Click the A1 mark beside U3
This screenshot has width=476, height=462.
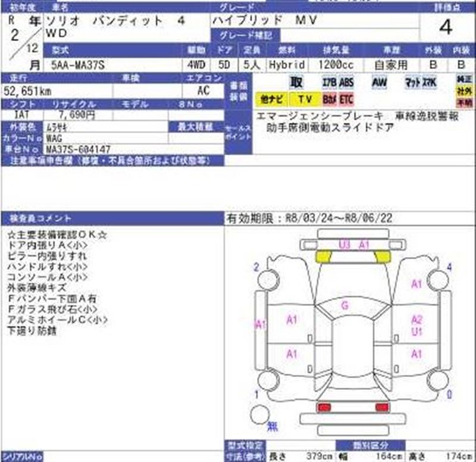364,245
